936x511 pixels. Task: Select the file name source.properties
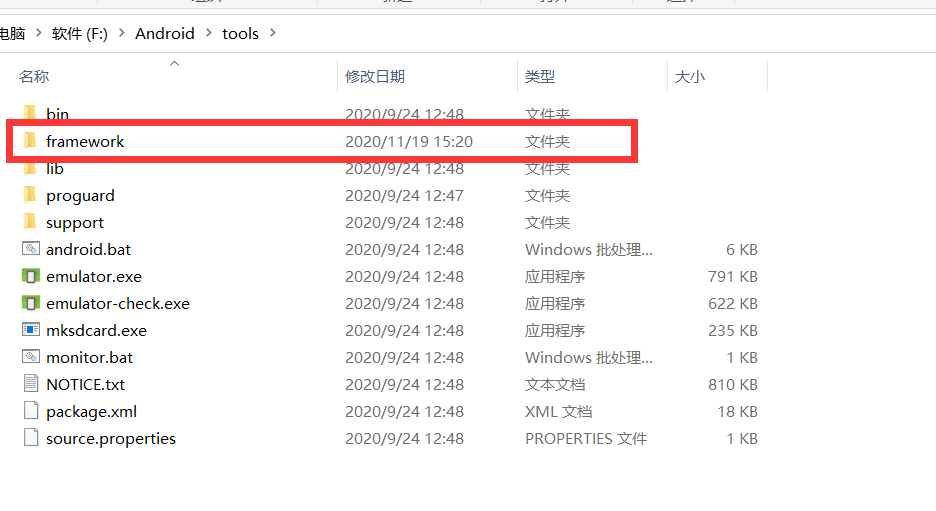[x=110, y=439]
